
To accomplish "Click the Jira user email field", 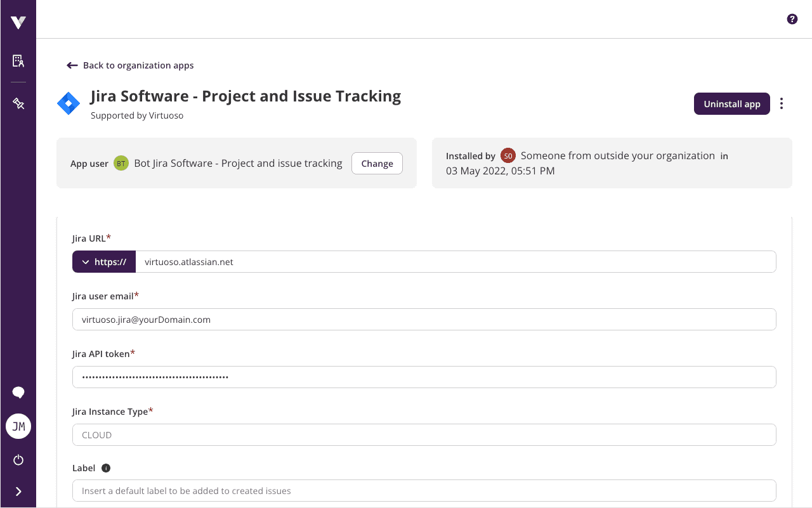I will pyautogui.click(x=424, y=319).
